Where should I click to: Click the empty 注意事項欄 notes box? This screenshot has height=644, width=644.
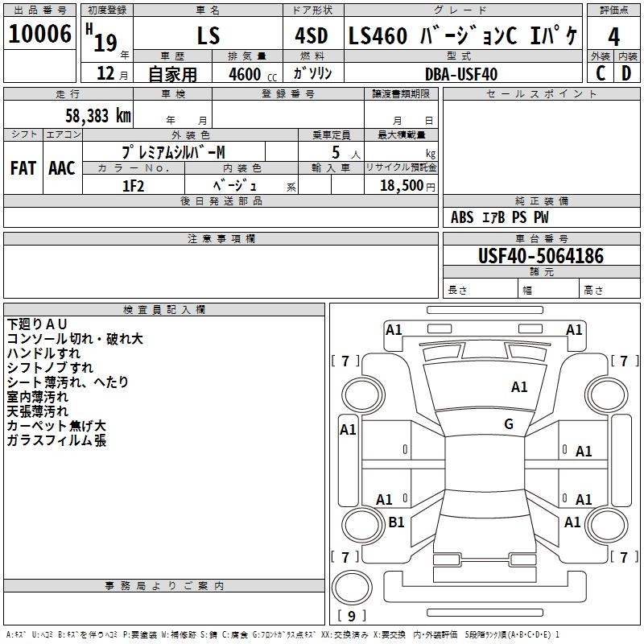click(x=221, y=271)
